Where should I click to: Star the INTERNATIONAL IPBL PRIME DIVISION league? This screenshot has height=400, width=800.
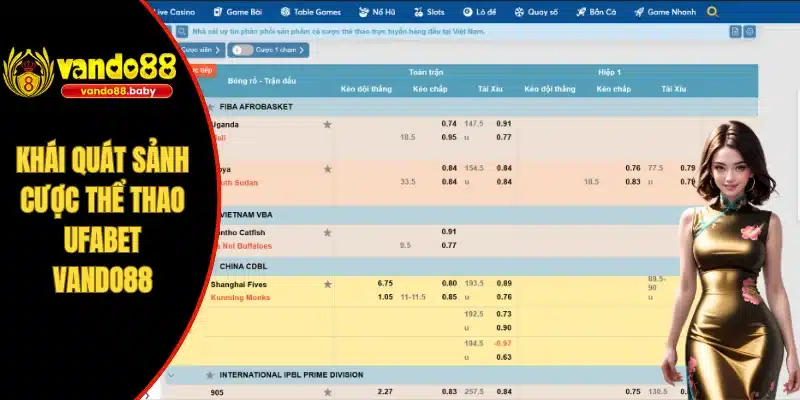coord(210,375)
